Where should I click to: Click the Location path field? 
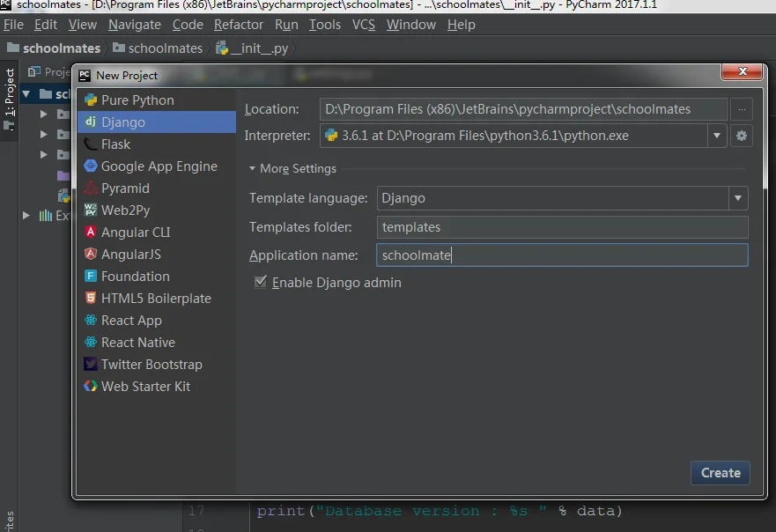[523, 109]
